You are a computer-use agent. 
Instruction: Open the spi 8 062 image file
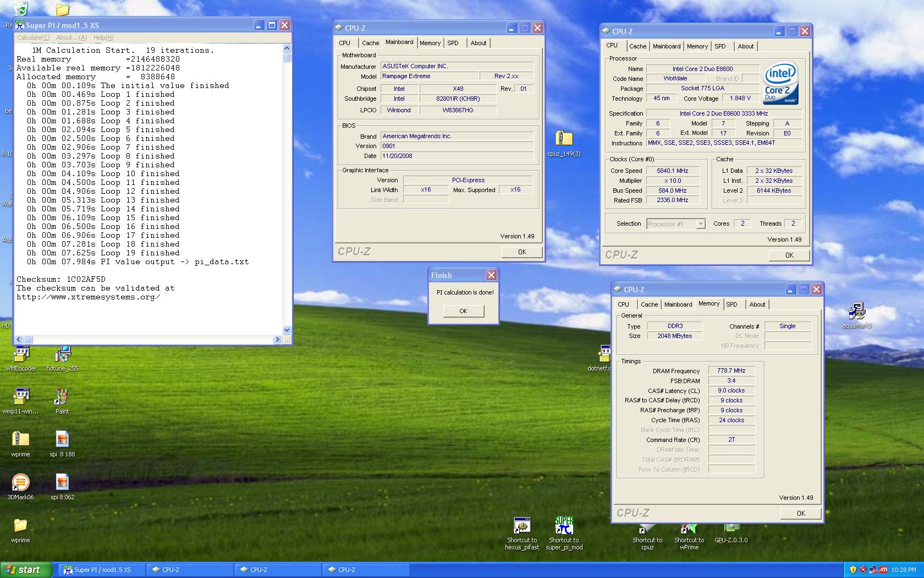[62, 486]
